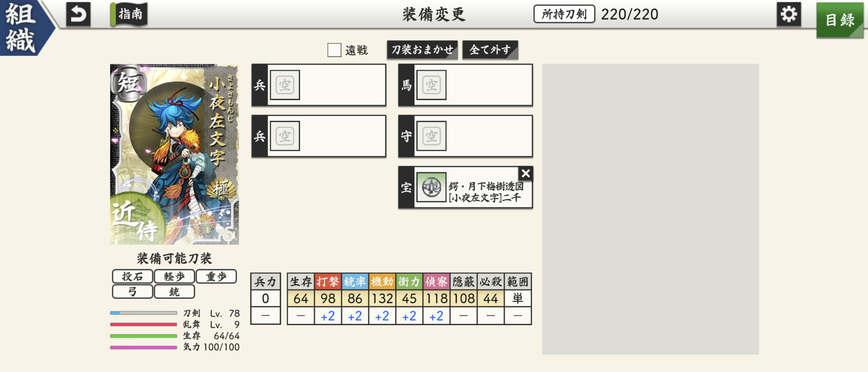
Task: Click the back arrow icon
Action: click(x=78, y=14)
